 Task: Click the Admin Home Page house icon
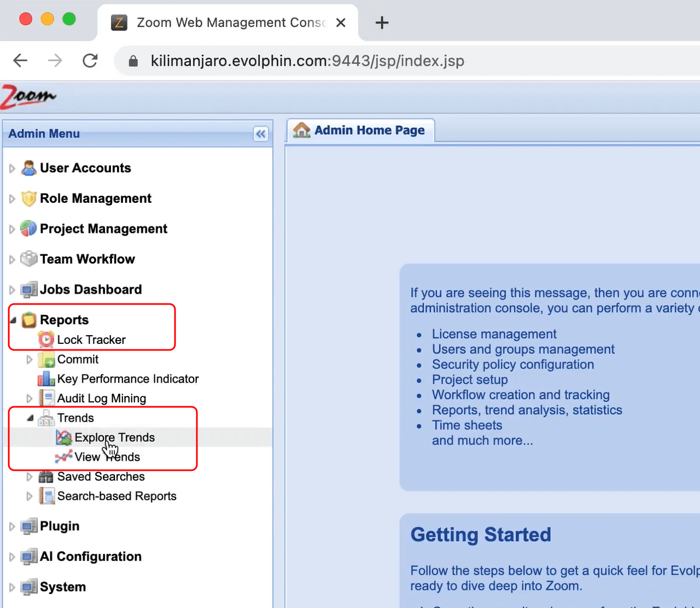click(301, 130)
